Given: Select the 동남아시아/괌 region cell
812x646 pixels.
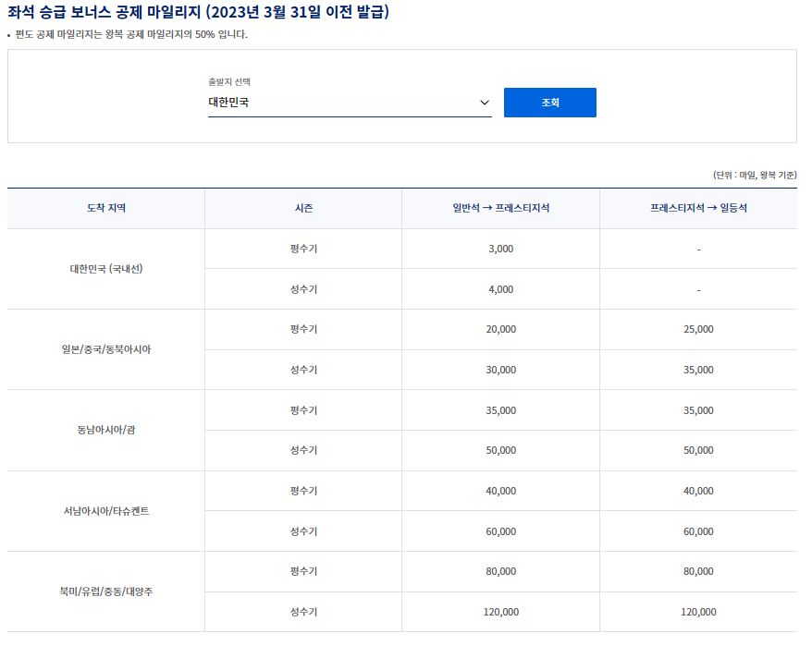Looking at the screenshot, I should [x=105, y=430].
